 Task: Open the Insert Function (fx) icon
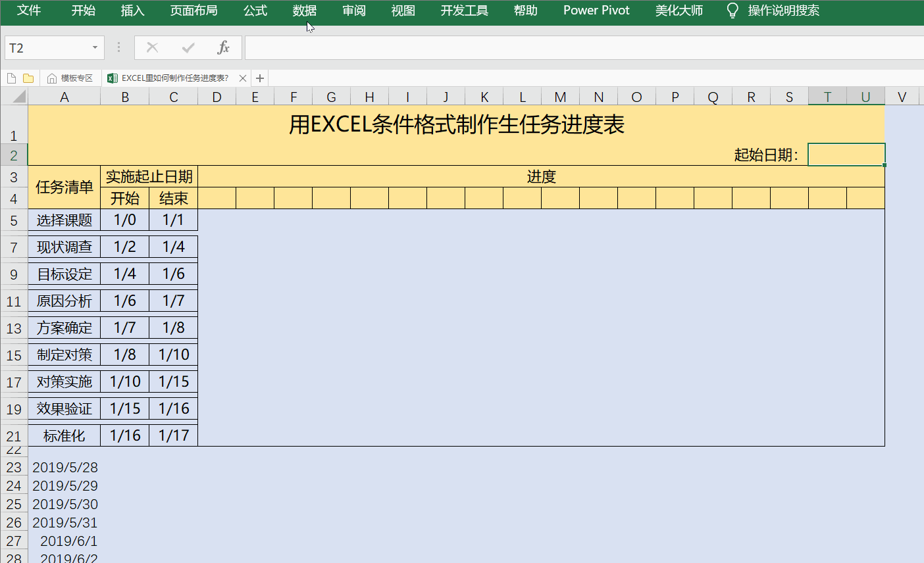pos(223,47)
